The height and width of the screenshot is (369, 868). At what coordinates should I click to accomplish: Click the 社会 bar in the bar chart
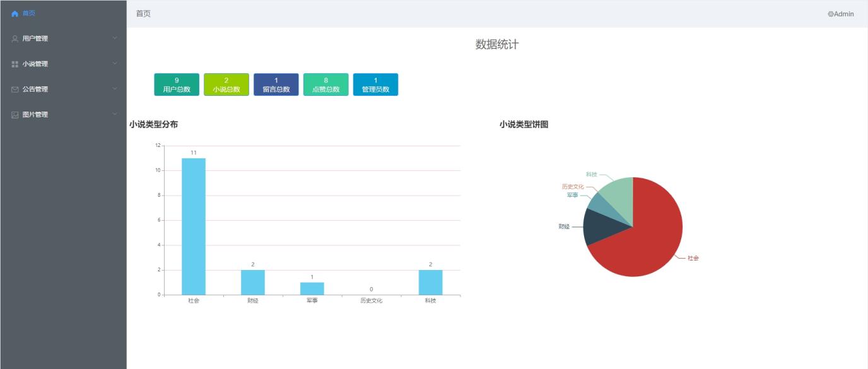point(192,221)
